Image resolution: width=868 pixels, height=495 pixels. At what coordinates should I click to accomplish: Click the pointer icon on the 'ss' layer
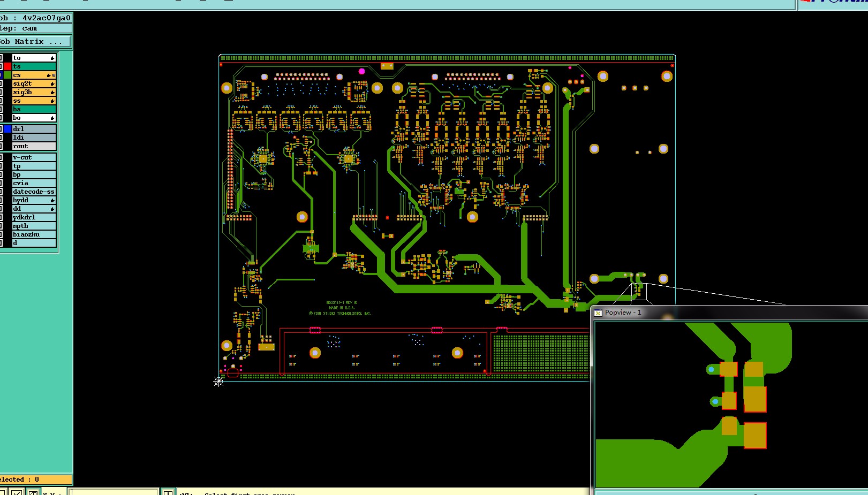pos(52,101)
